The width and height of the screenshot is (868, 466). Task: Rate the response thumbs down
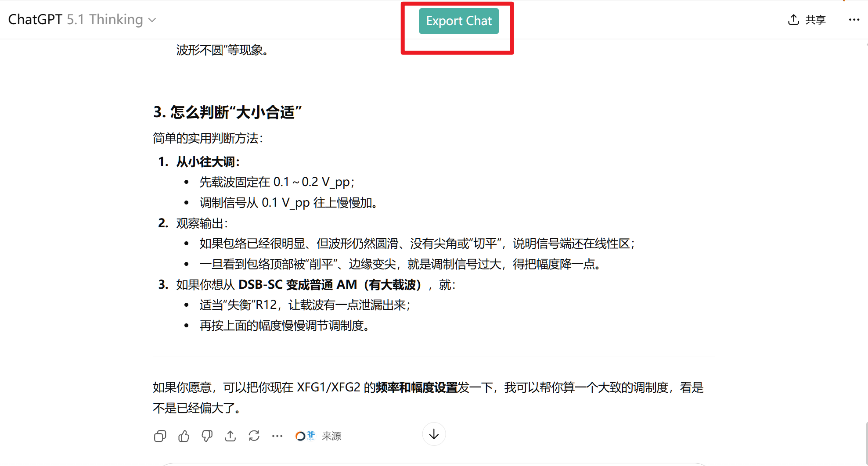tap(206, 436)
